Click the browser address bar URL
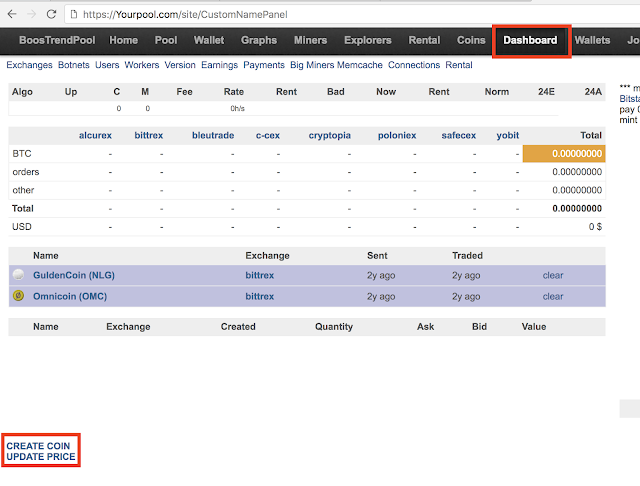This screenshot has width=640, height=486. pyautogui.click(x=185, y=15)
